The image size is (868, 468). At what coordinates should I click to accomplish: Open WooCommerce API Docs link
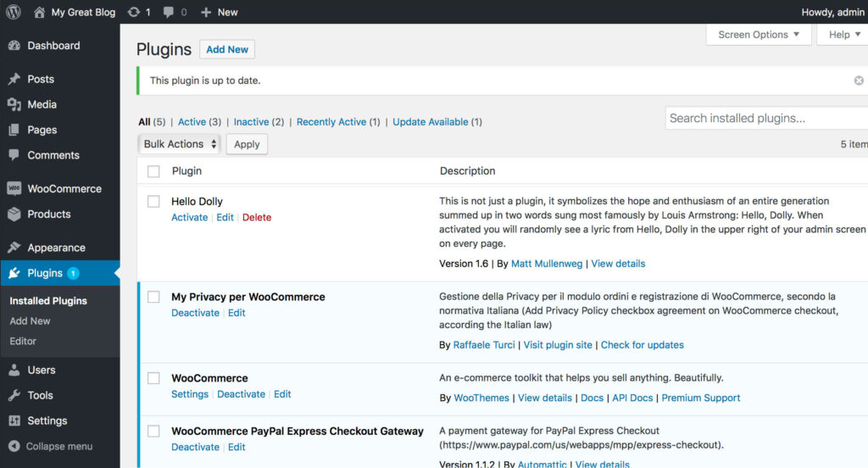(632, 398)
